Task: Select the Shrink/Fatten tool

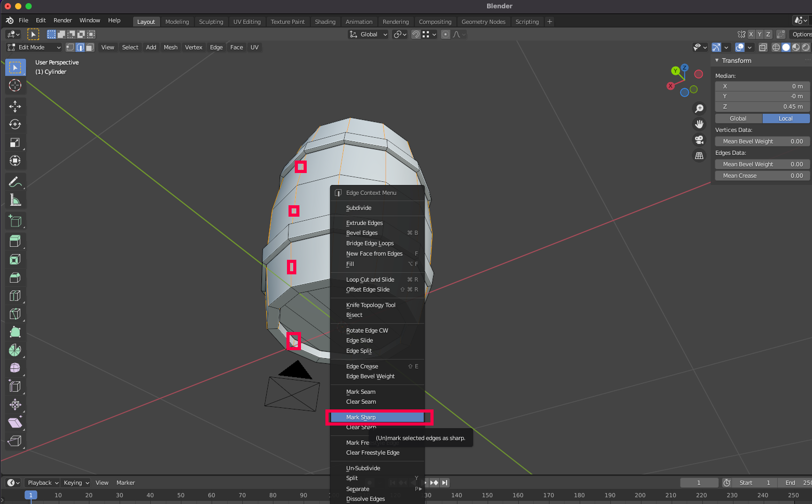Action: pos(15,404)
